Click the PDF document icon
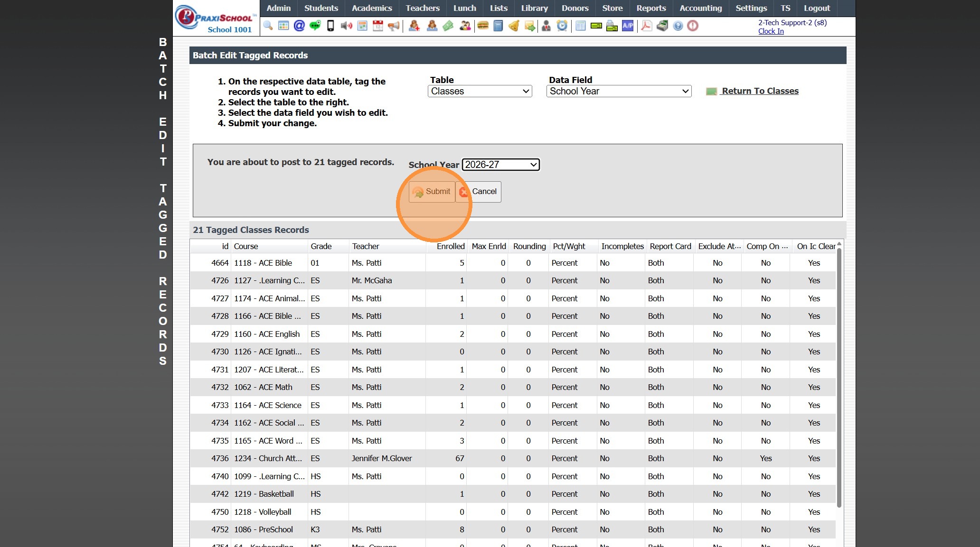Image resolution: width=980 pixels, height=547 pixels. coord(646,26)
